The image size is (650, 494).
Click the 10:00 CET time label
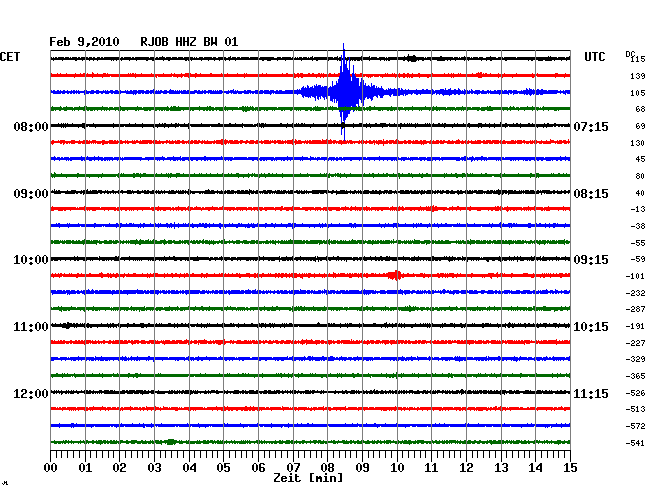(x=31, y=260)
